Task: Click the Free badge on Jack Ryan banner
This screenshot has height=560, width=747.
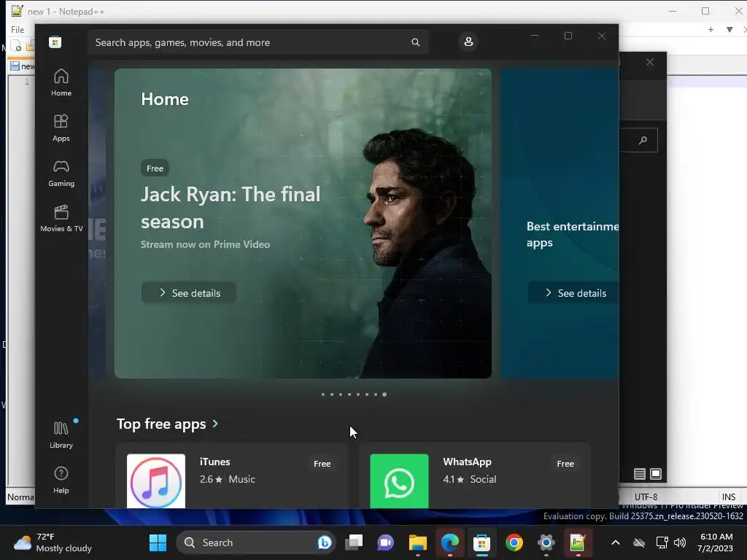Action: pyautogui.click(x=155, y=168)
